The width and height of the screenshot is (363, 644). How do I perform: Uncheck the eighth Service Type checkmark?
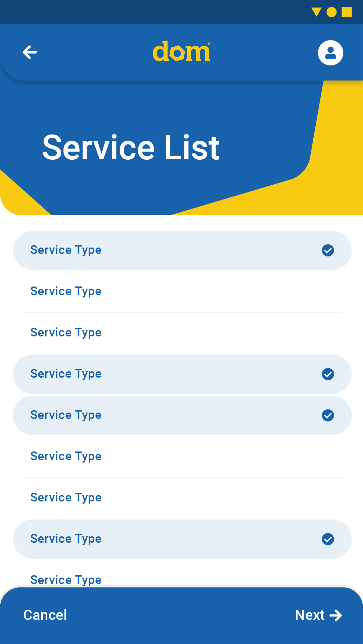click(x=328, y=539)
